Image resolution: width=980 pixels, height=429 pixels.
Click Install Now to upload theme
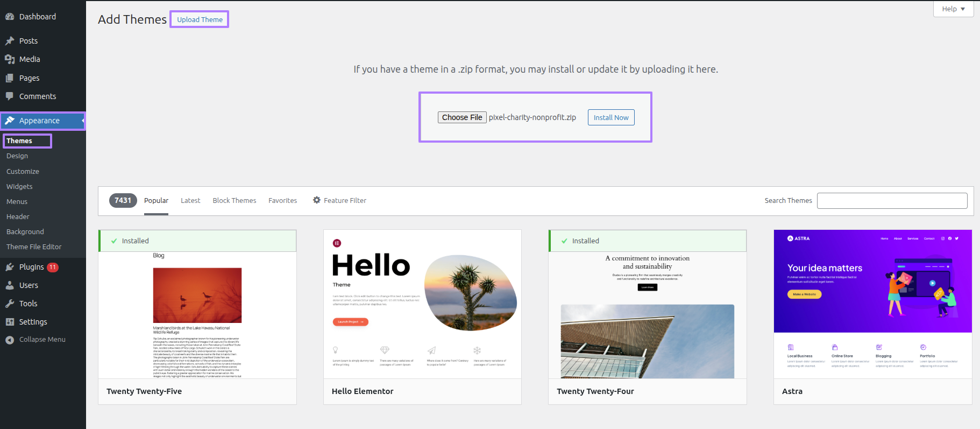611,117
